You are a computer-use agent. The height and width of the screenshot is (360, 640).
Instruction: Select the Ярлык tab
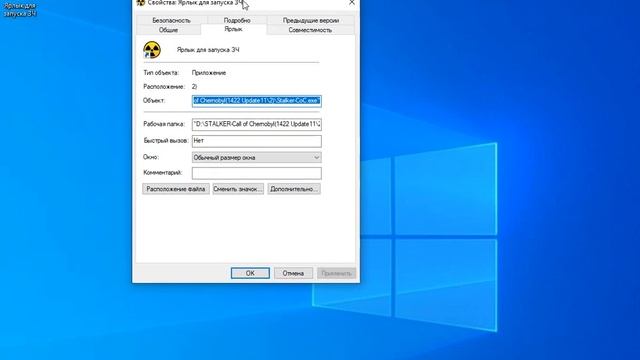233,29
